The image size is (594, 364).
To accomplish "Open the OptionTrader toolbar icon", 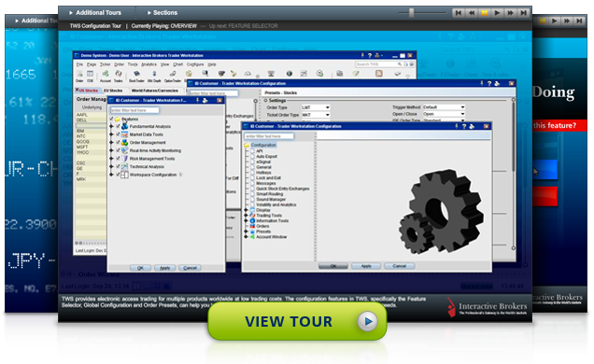I will point(173,76).
